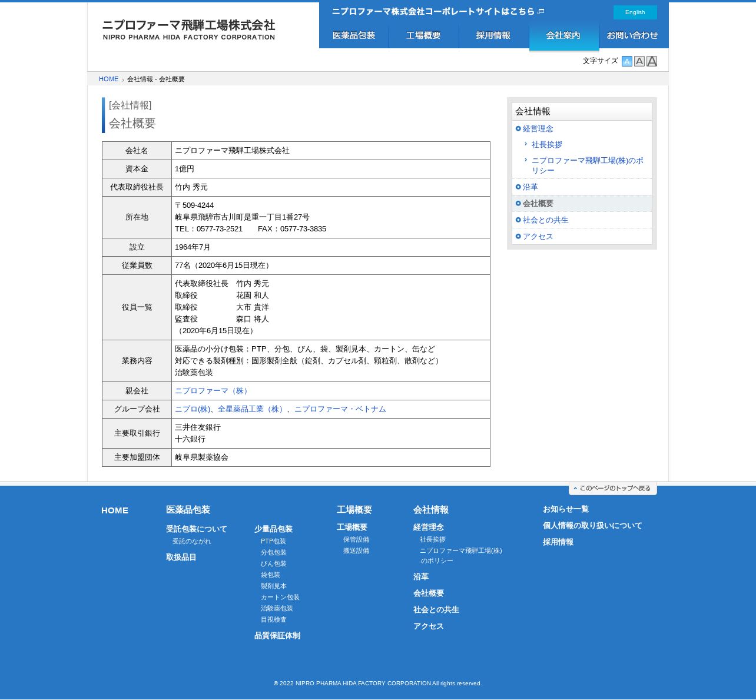Open 経営理念 in the footer

(x=429, y=528)
